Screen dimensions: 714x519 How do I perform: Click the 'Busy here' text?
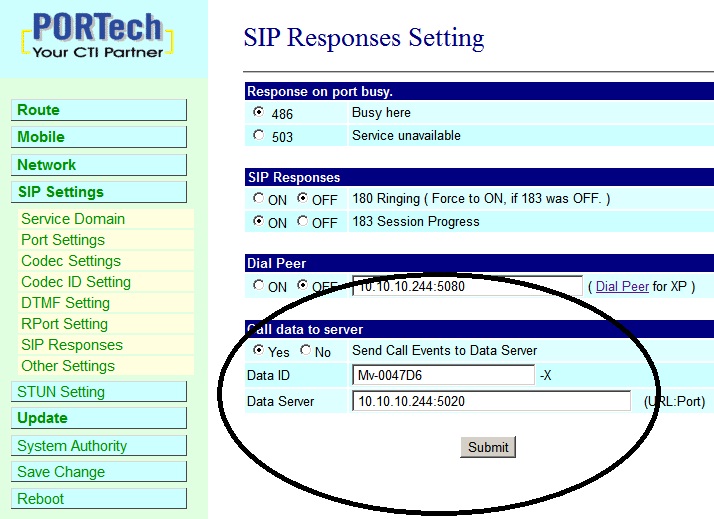[x=381, y=112]
